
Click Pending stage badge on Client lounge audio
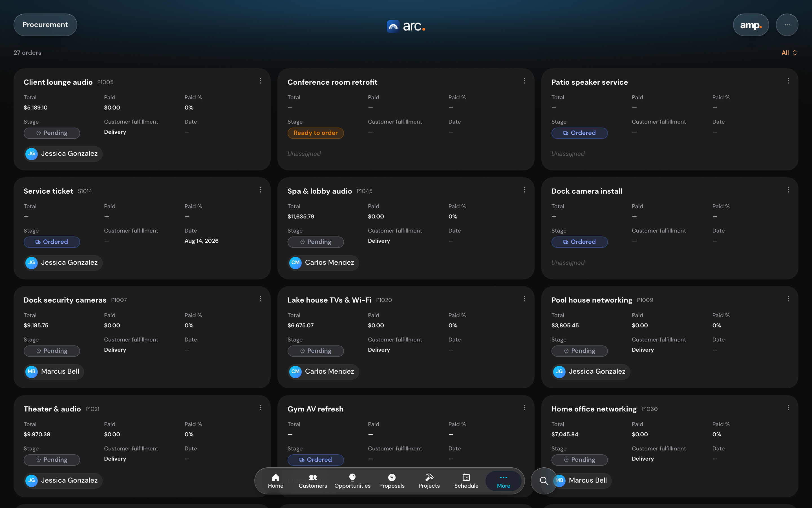click(52, 133)
